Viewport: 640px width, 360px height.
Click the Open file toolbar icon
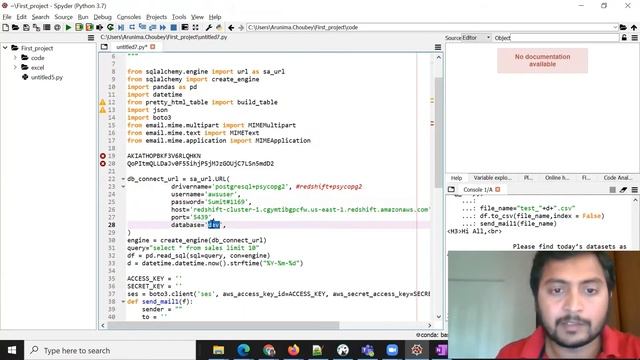pos(16,27)
